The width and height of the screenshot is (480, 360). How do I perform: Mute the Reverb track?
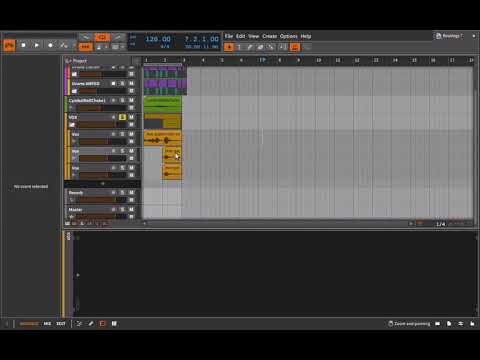[131, 192]
